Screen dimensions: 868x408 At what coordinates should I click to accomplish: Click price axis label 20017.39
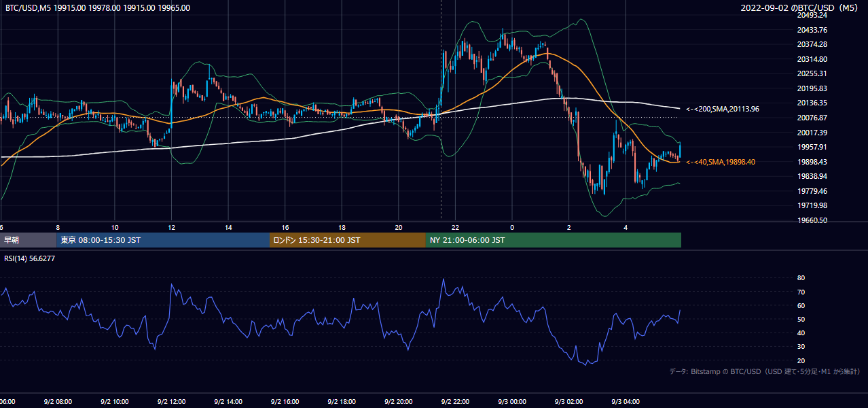tap(812, 132)
